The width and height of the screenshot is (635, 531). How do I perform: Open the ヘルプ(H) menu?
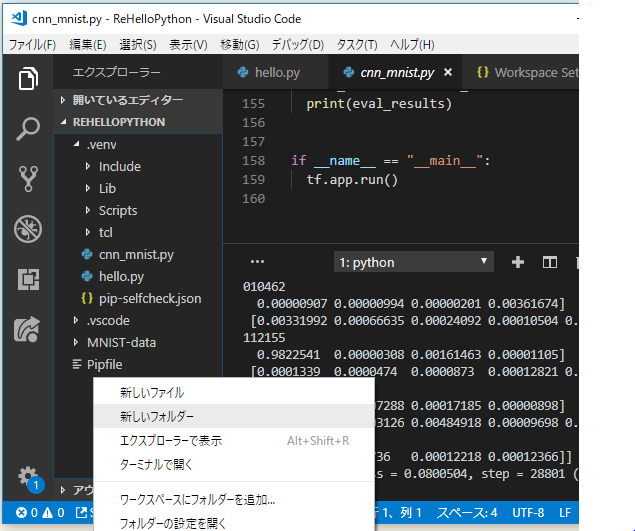click(x=412, y=45)
